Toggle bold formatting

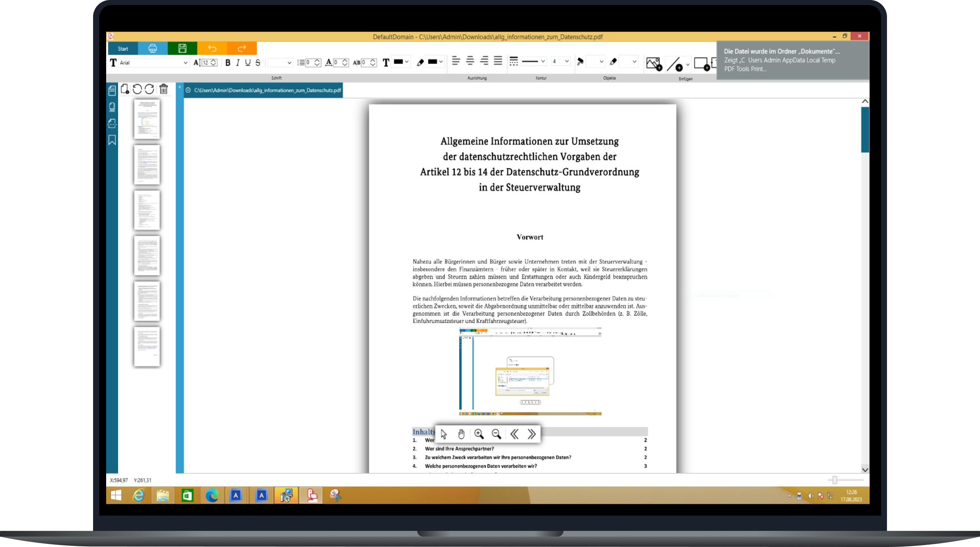[228, 63]
